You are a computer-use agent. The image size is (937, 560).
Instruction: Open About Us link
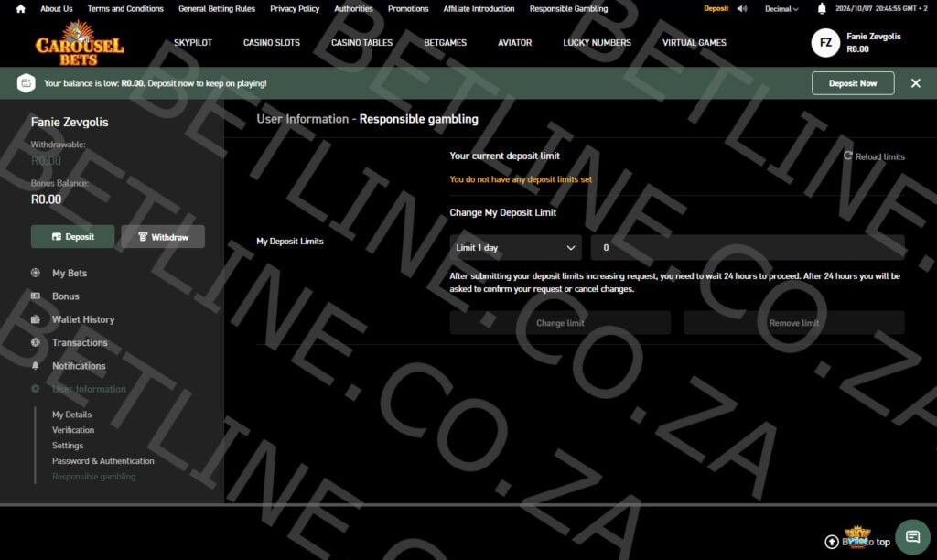[x=56, y=9]
